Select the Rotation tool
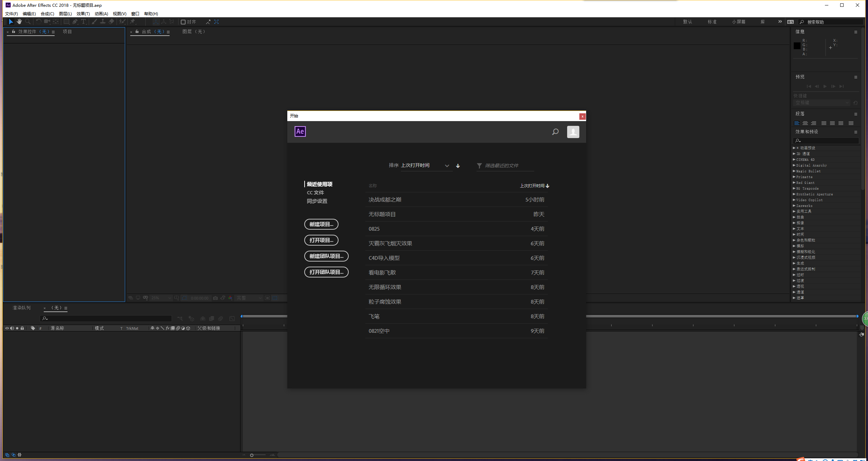 click(x=38, y=21)
